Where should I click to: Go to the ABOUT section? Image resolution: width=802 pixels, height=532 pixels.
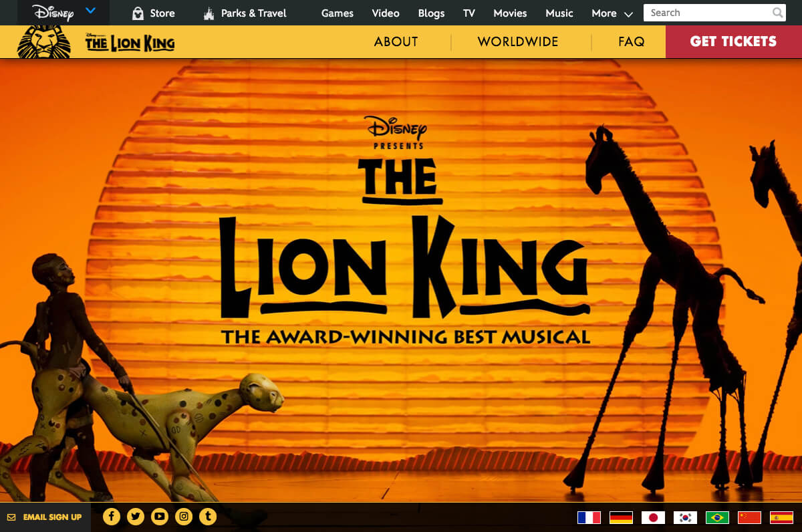pos(396,41)
